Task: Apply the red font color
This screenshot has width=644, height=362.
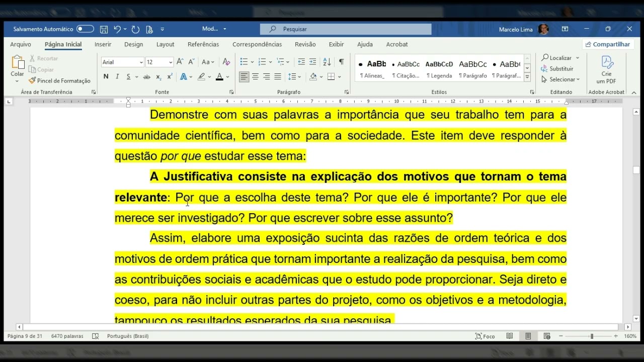Action: click(219, 76)
